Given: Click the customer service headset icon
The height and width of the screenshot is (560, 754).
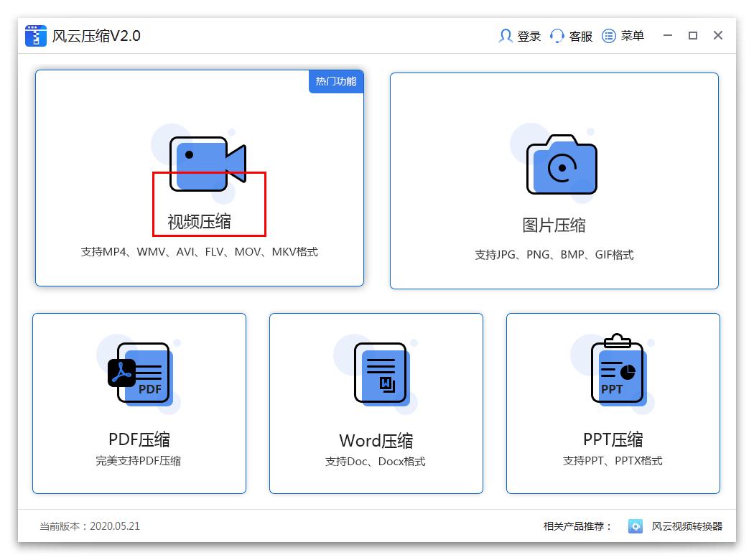Looking at the screenshot, I should [557, 36].
